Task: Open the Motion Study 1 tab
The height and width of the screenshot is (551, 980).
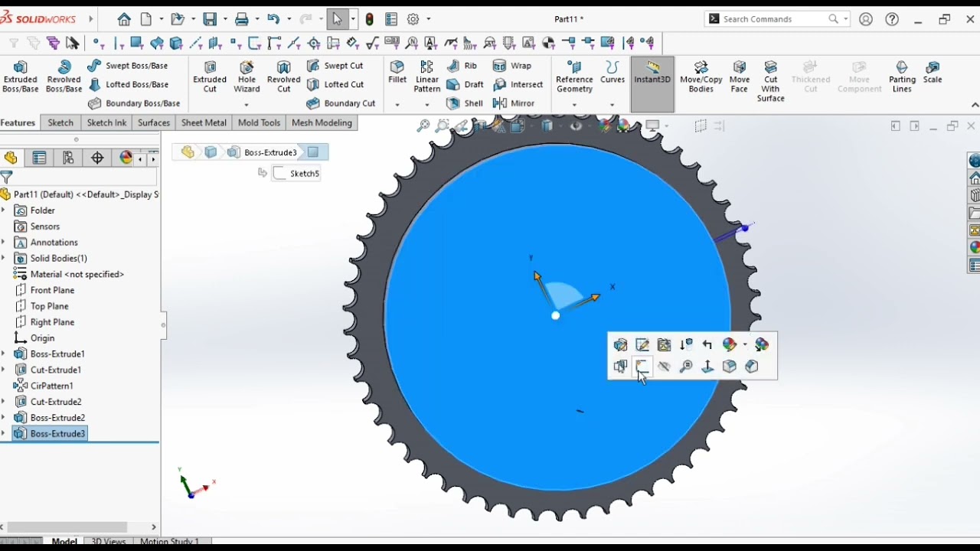Action: (169, 542)
